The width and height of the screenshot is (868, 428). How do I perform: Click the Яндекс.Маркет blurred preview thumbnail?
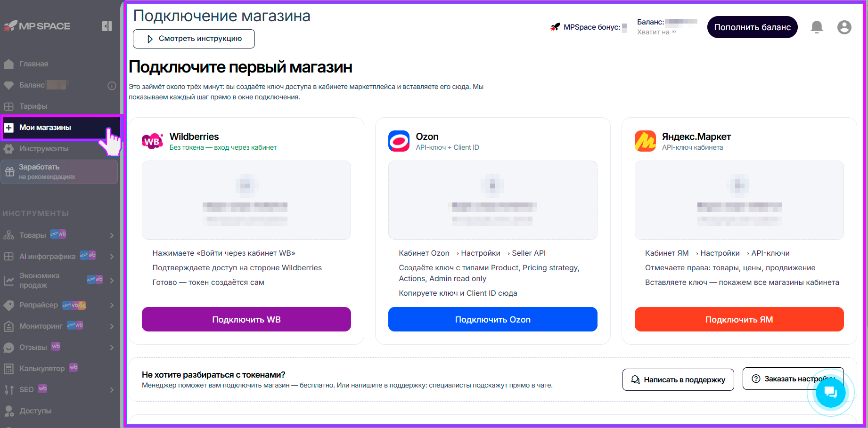[x=739, y=200]
